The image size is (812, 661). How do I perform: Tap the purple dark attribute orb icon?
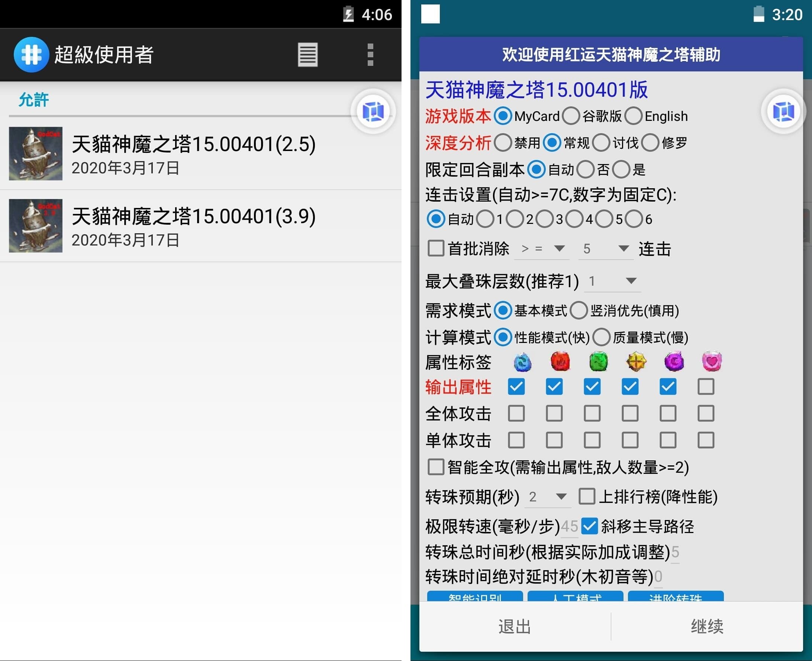coord(674,361)
